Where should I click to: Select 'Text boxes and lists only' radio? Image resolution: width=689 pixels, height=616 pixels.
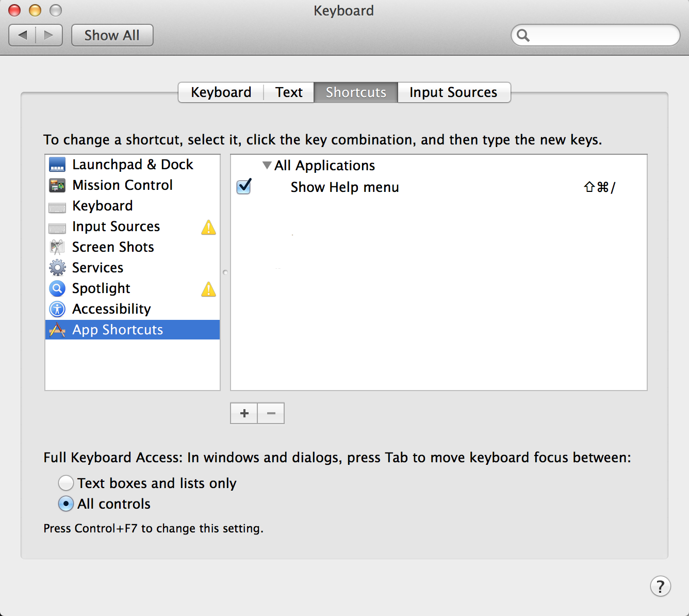(x=66, y=483)
